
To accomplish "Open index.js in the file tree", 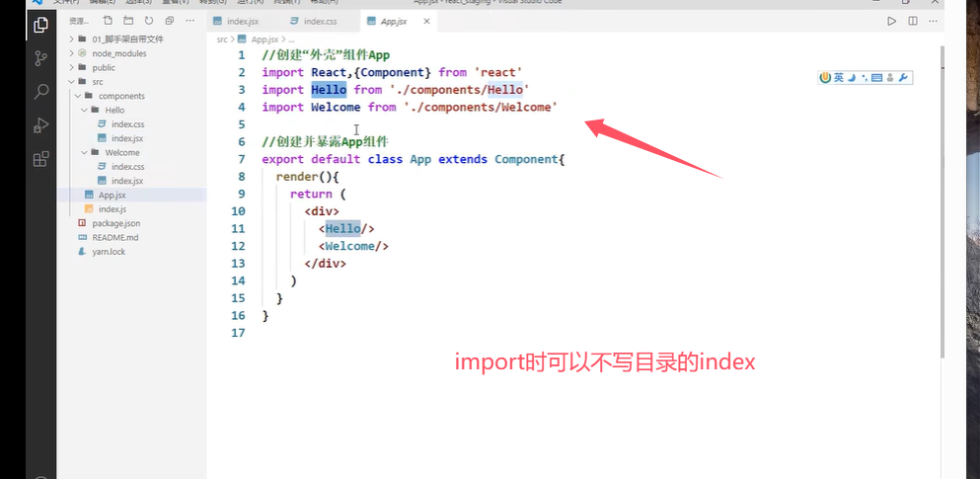I will tap(113, 208).
